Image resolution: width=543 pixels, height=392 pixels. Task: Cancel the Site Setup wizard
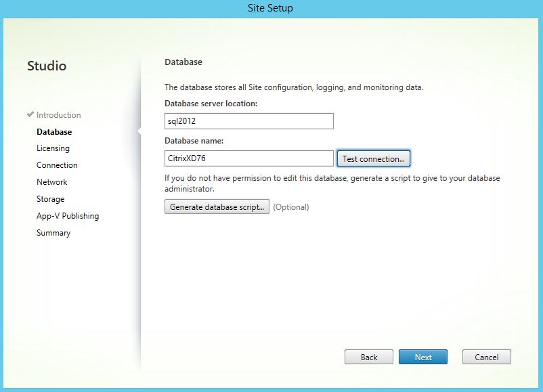click(x=486, y=357)
